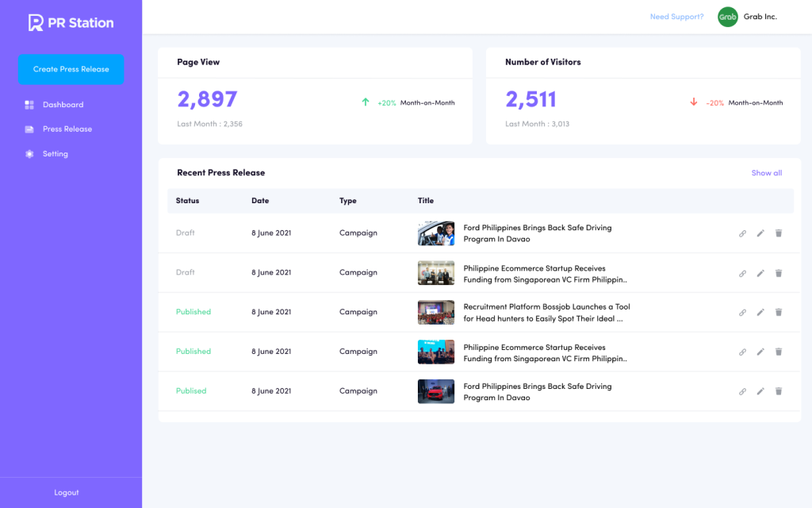Click Draft status of Ford Philippines row
The height and width of the screenshot is (508, 812).
coord(185,233)
